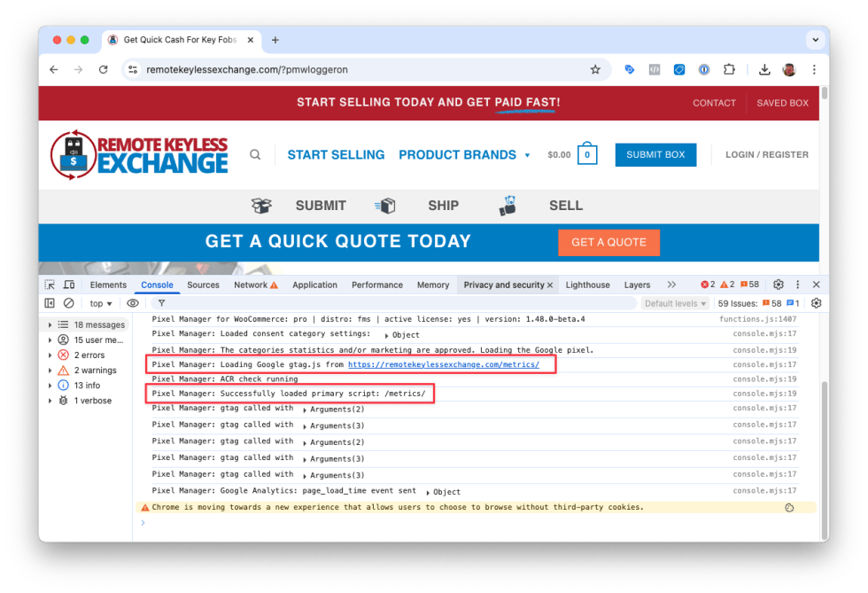Open the shopping cart bag icon
The image size is (868, 593).
coord(586,153)
